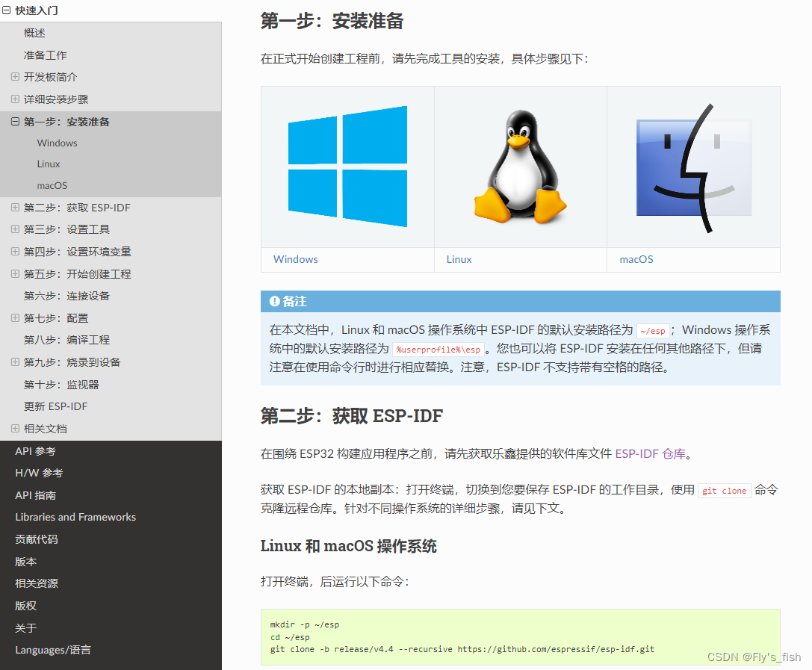Expand the 开发板简介 tree item

15,77
